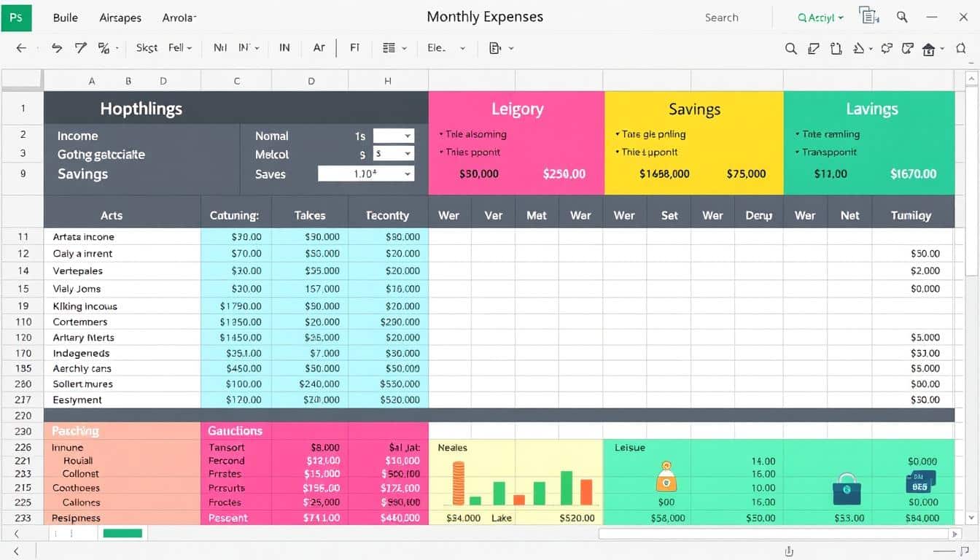The image size is (980, 560).
Task: Select the yellow Savings header cell
Action: pos(694,109)
